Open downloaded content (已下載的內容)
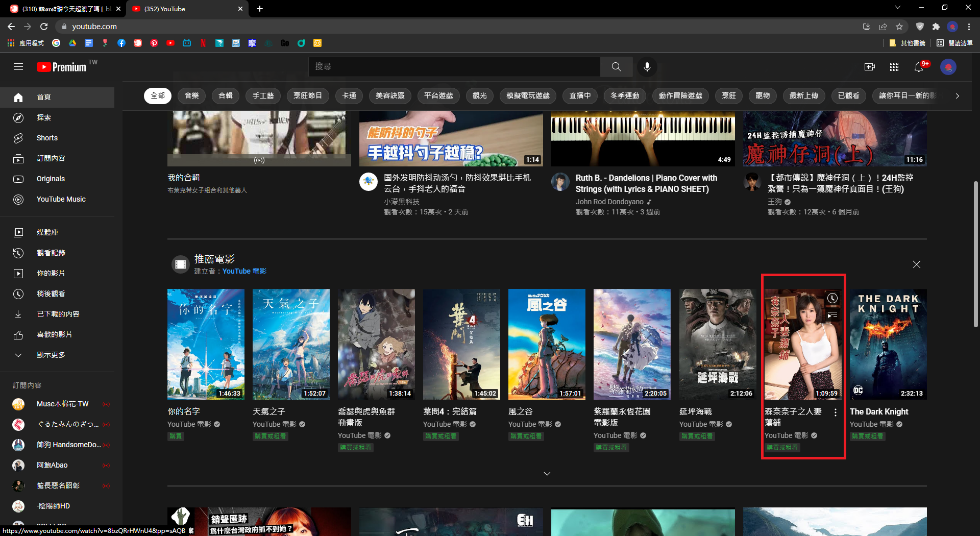The width and height of the screenshot is (980, 536). coord(57,314)
